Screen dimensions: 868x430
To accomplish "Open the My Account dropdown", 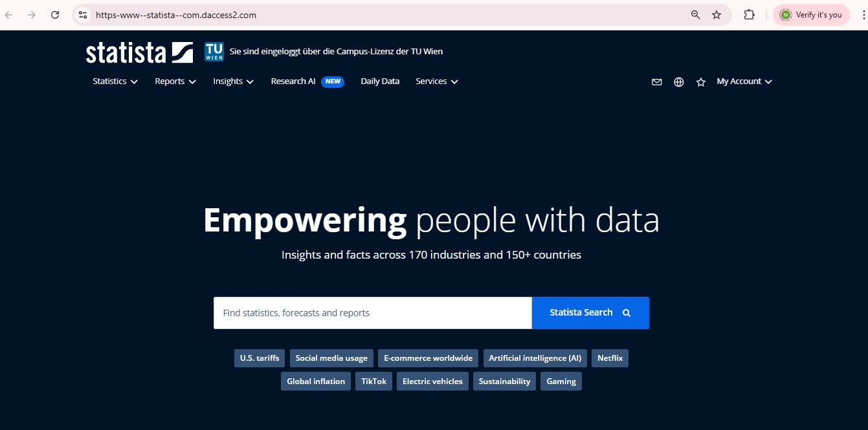I will 744,81.
